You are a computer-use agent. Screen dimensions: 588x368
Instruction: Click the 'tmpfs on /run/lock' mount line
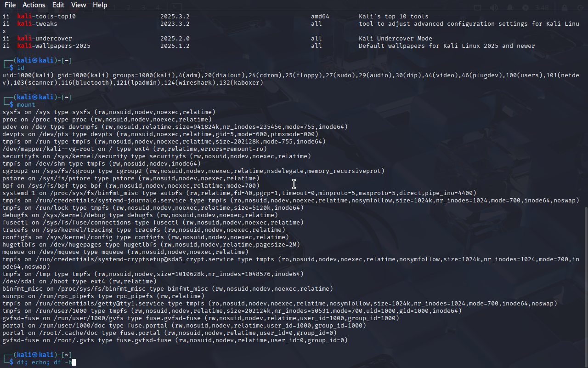point(153,208)
